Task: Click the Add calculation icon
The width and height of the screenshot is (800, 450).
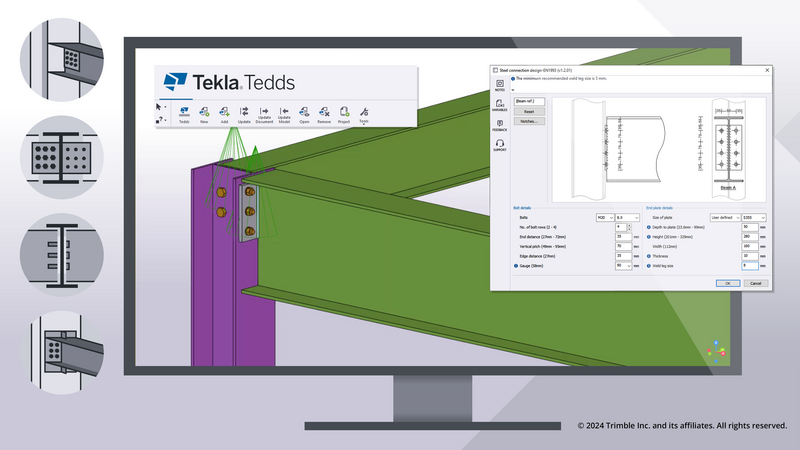Action: tap(224, 114)
